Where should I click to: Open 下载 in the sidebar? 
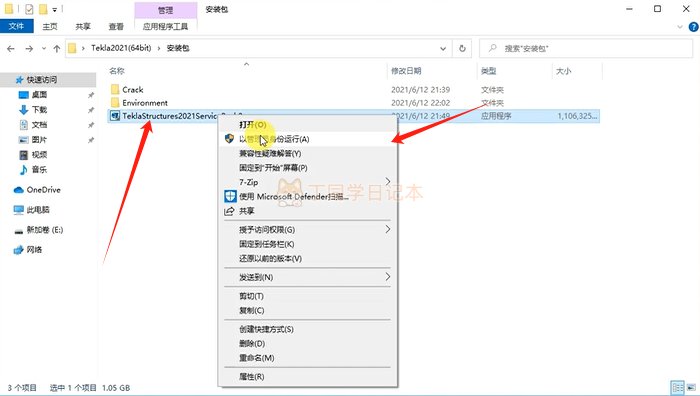point(39,109)
